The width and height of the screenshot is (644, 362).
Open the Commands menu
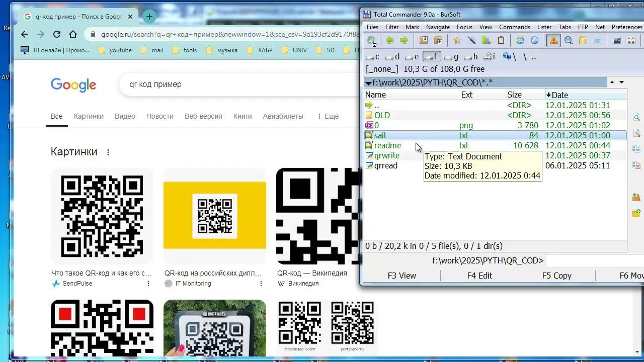coord(515,27)
